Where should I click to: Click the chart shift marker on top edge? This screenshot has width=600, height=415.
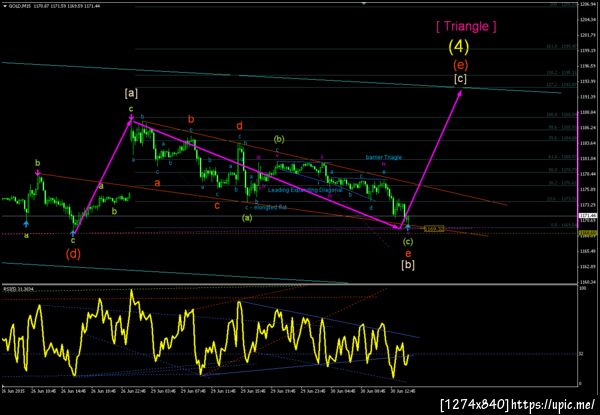pyautogui.click(x=364, y=3)
